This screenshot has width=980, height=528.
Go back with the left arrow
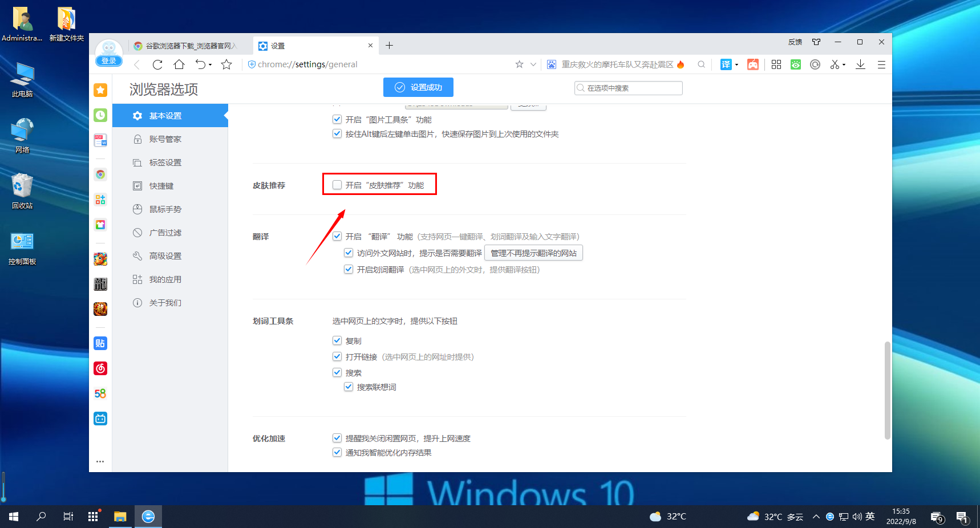pyautogui.click(x=137, y=64)
